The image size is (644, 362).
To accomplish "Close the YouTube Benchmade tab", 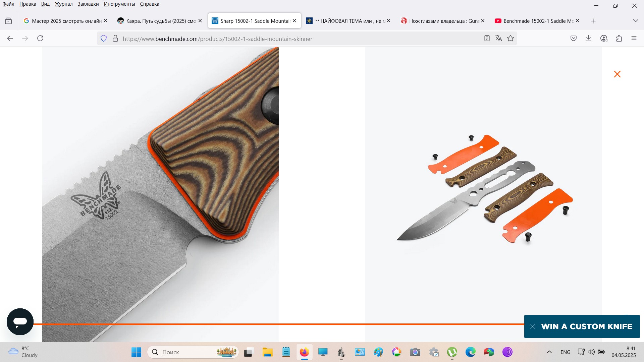I will 577,21.
